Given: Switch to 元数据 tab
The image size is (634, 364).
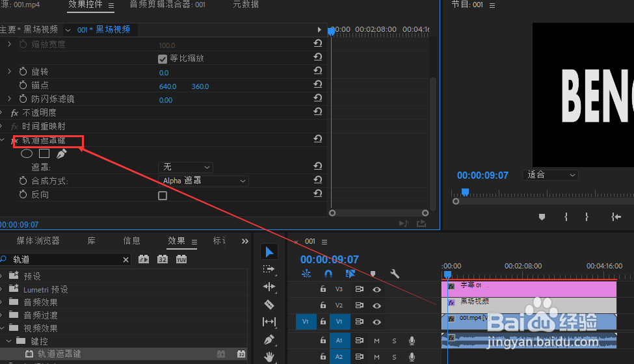Looking at the screenshot, I should (245, 5).
